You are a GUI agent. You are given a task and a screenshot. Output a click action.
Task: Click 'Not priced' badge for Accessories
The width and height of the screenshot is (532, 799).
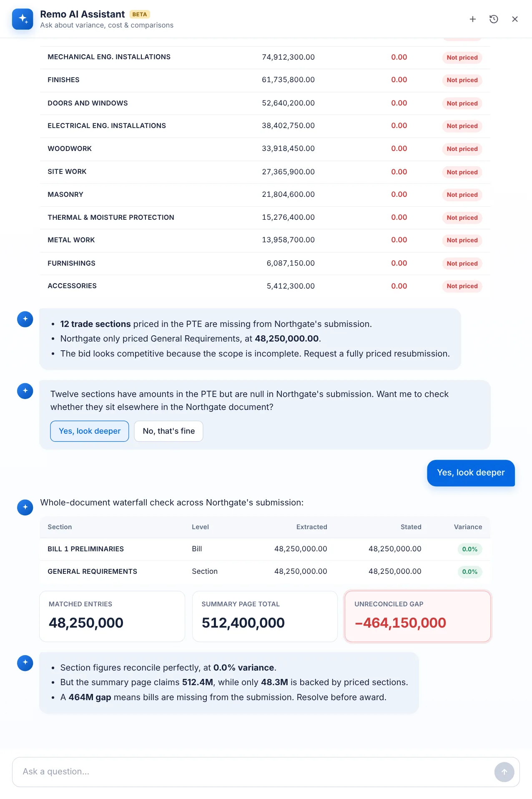pos(462,286)
